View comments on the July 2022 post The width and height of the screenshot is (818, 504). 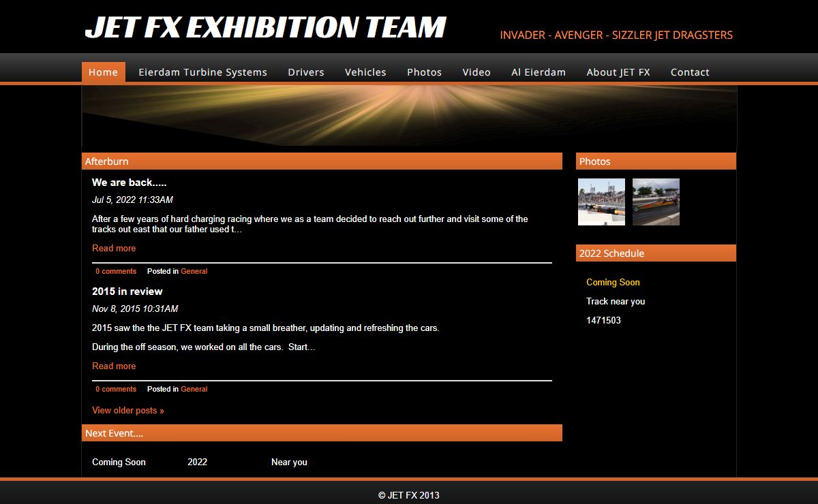115,271
